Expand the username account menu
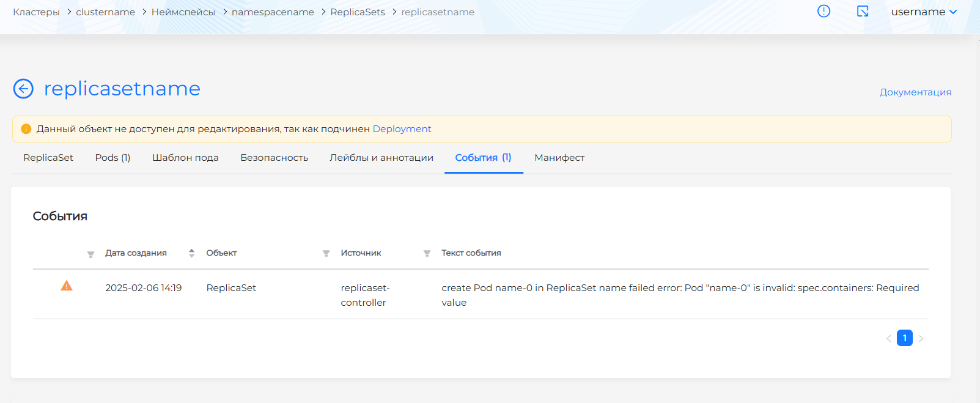This screenshot has height=403, width=980. [923, 12]
